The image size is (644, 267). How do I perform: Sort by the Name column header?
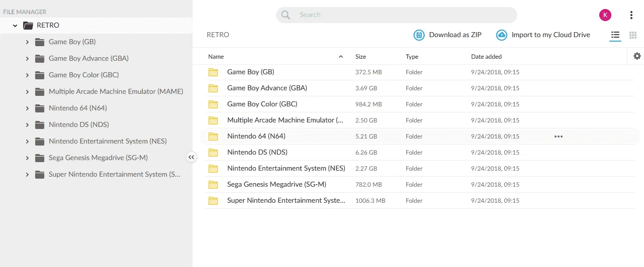tap(216, 57)
